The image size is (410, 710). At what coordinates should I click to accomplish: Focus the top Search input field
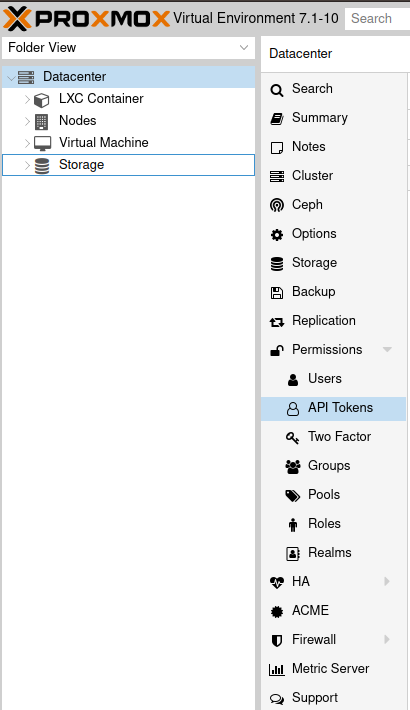[x=377, y=19]
